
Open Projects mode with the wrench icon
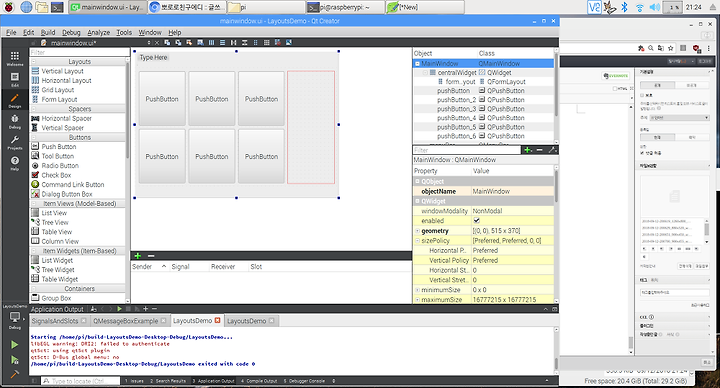(15, 142)
